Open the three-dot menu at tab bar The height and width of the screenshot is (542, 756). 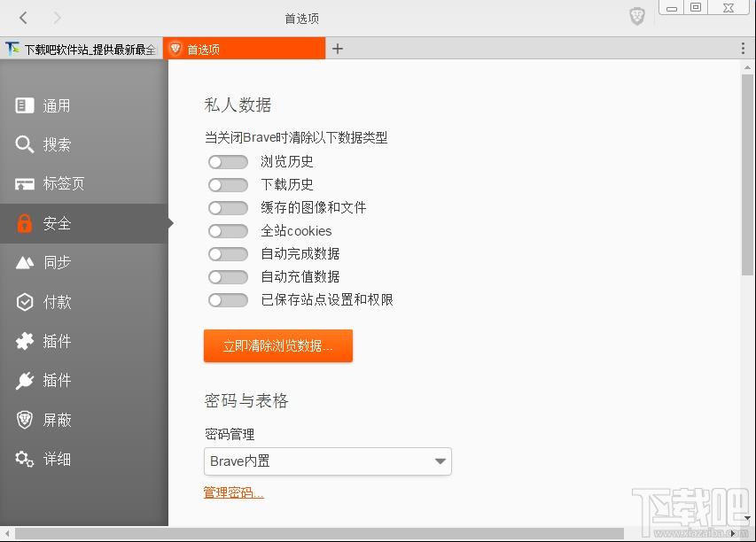743,48
